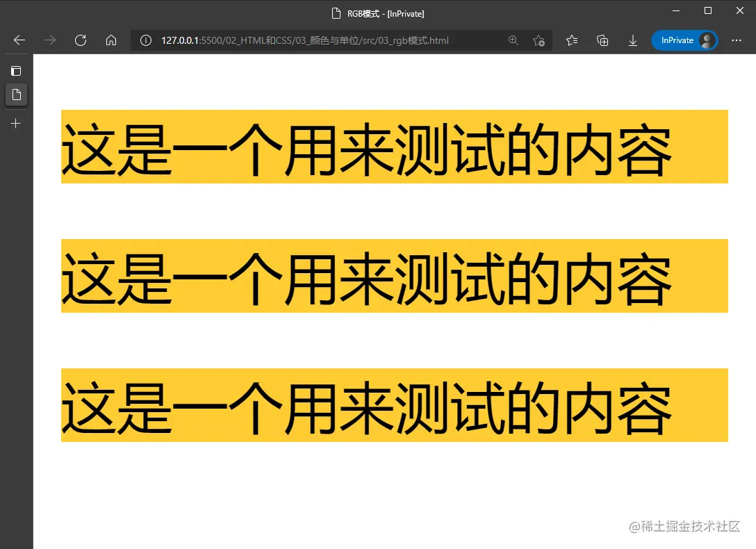Screen dimensions: 756x549
Task: Select the RGB模式 InPrivate tab
Action: 378,13
